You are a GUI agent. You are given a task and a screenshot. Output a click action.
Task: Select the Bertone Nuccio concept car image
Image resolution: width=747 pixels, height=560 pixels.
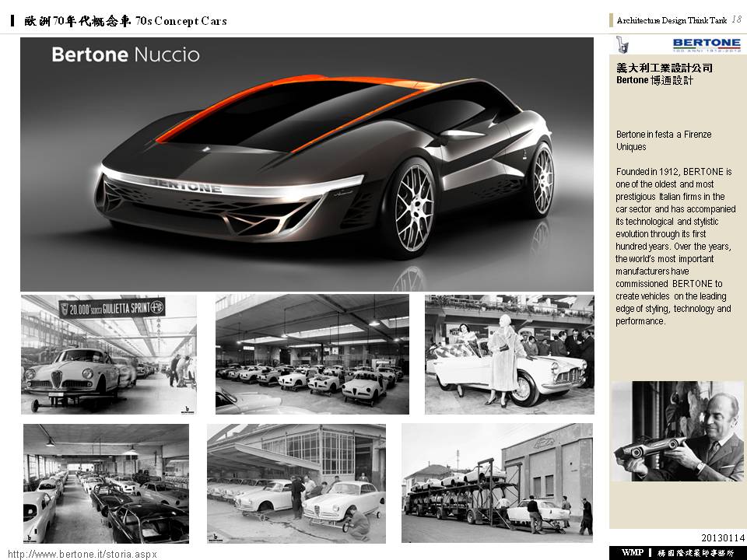pos(307,164)
